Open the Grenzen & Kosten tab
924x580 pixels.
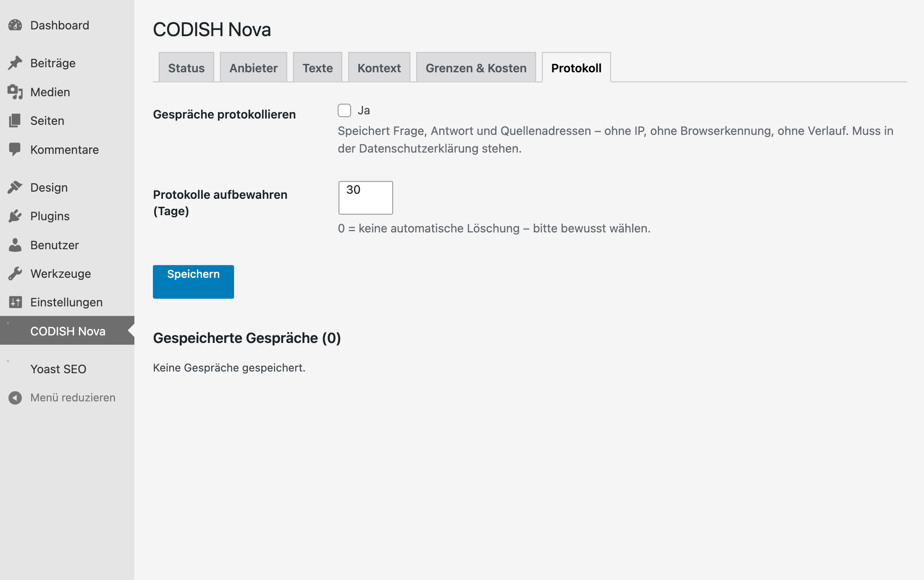(476, 67)
